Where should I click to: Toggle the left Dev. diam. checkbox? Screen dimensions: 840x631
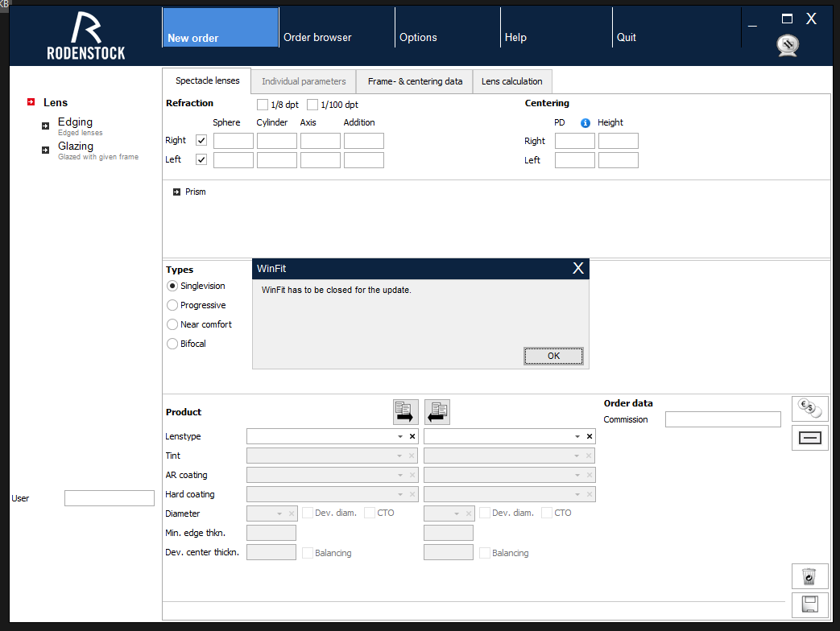pyautogui.click(x=308, y=513)
